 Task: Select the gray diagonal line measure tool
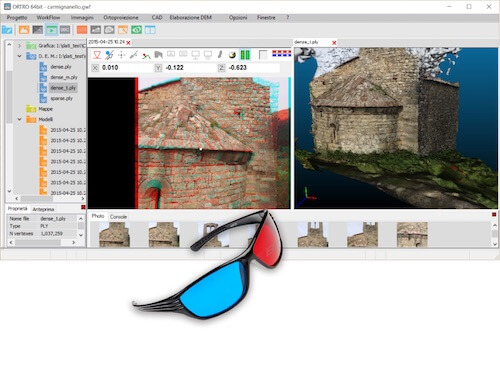click(x=134, y=55)
